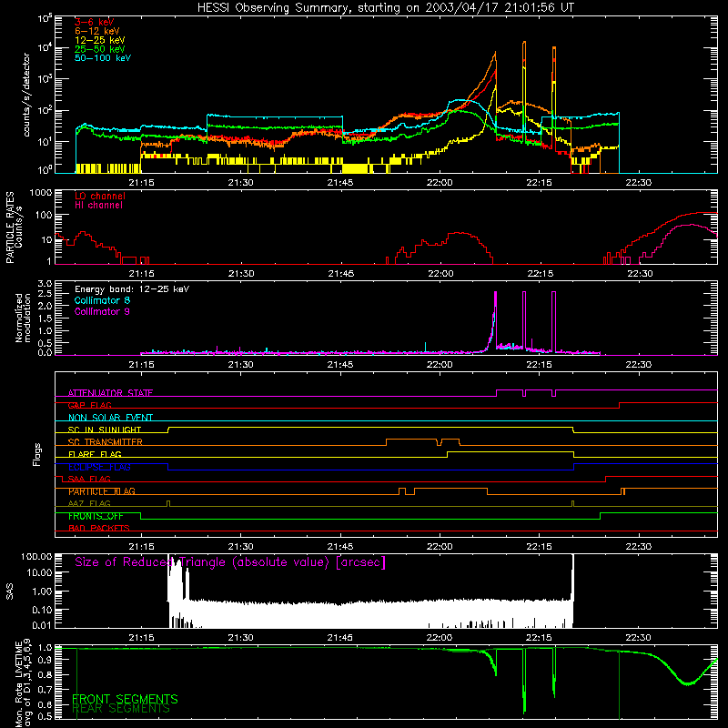Select the 25-50 keV legend label
The image size is (728, 728).
pos(100,49)
